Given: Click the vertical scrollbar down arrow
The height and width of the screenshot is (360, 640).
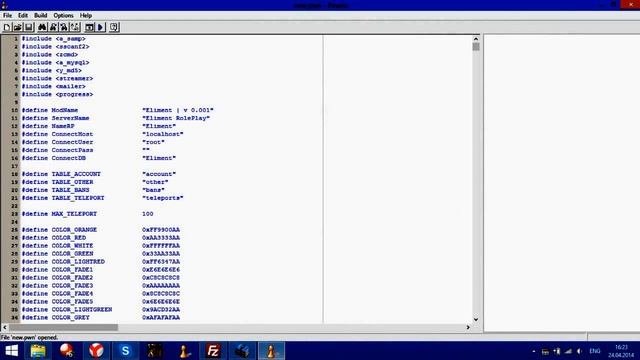Looking at the screenshot, I should point(476,320).
